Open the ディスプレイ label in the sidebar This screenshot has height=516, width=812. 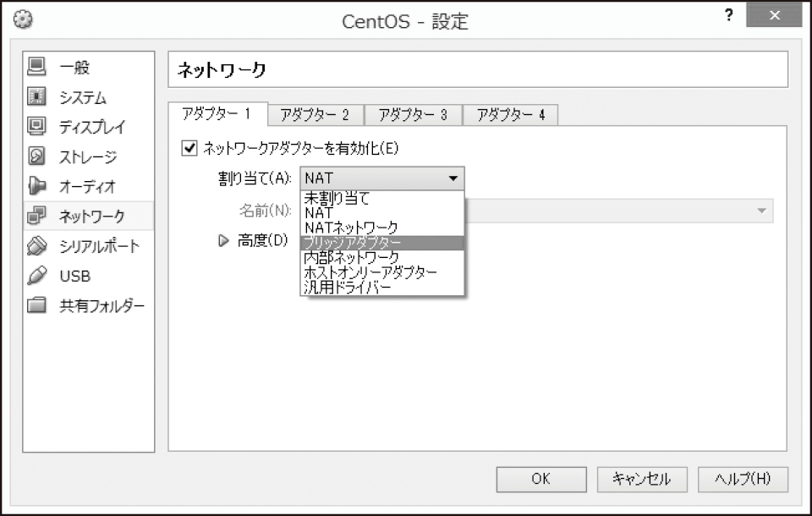pos(92,126)
